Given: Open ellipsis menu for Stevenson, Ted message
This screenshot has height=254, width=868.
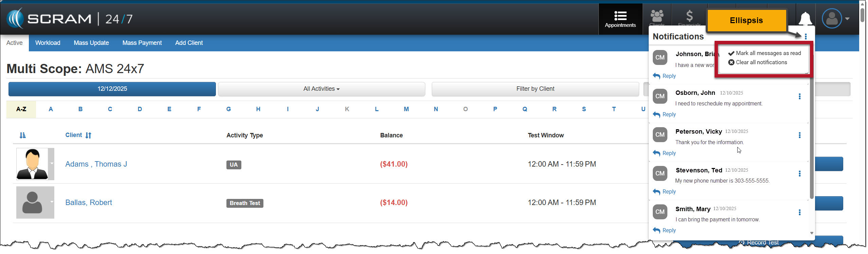Looking at the screenshot, I should pyautogui.click(x=799, y=174).
